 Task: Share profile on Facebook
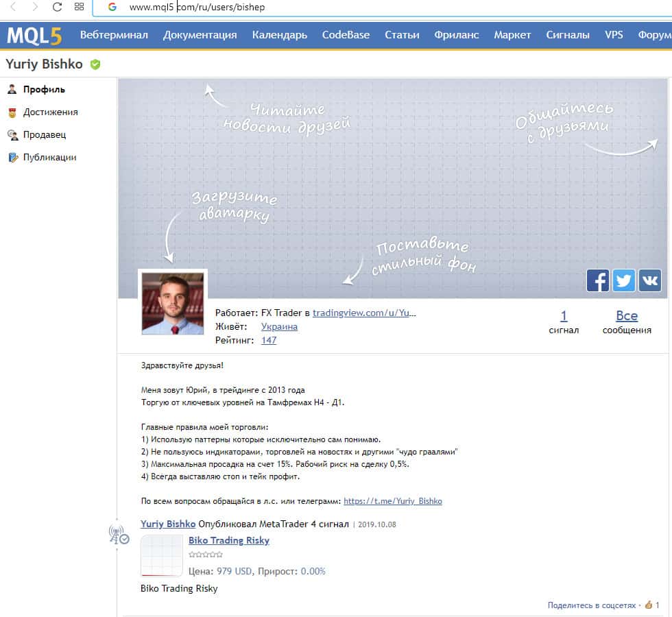click(x=597, y=280)
